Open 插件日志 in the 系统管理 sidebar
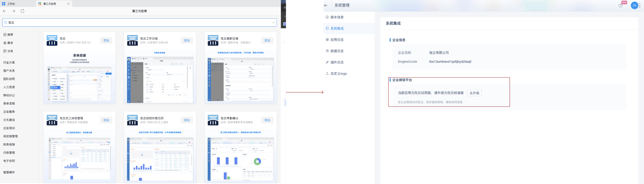 tap(349, 62)
